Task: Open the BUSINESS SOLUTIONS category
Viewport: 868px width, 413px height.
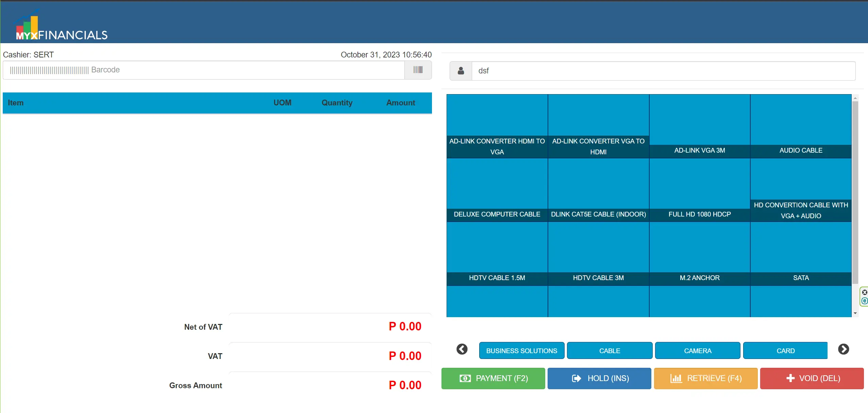Action: [521, 350]
